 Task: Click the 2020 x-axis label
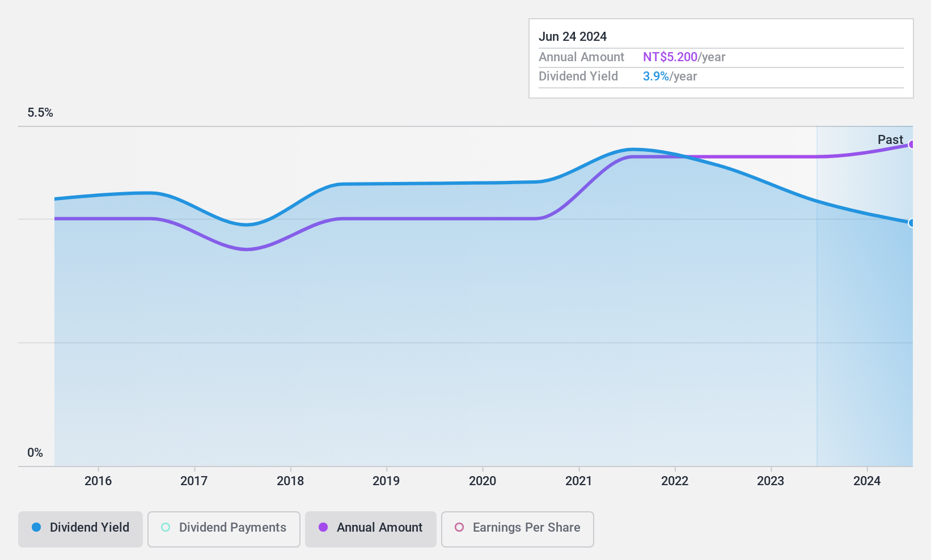483,481
